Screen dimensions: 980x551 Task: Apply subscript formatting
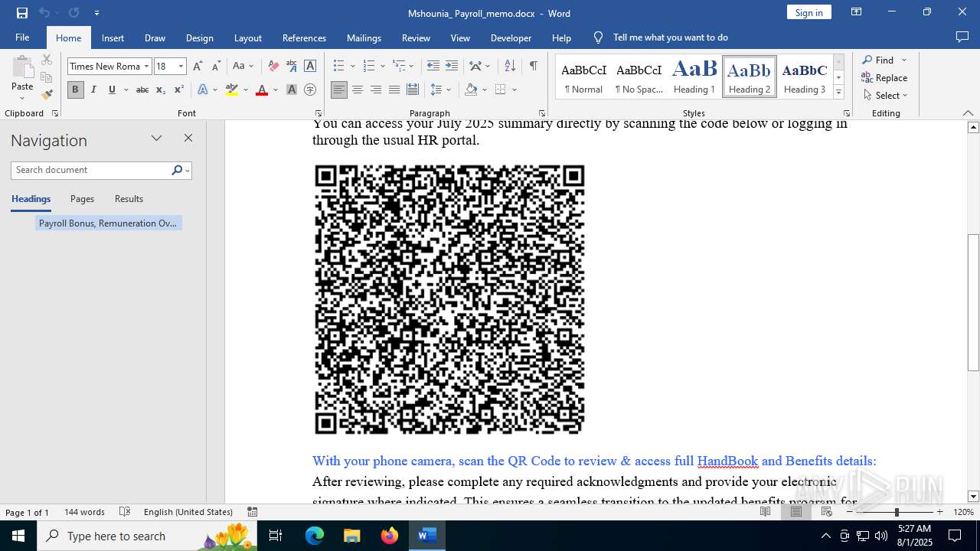point(161,90)
